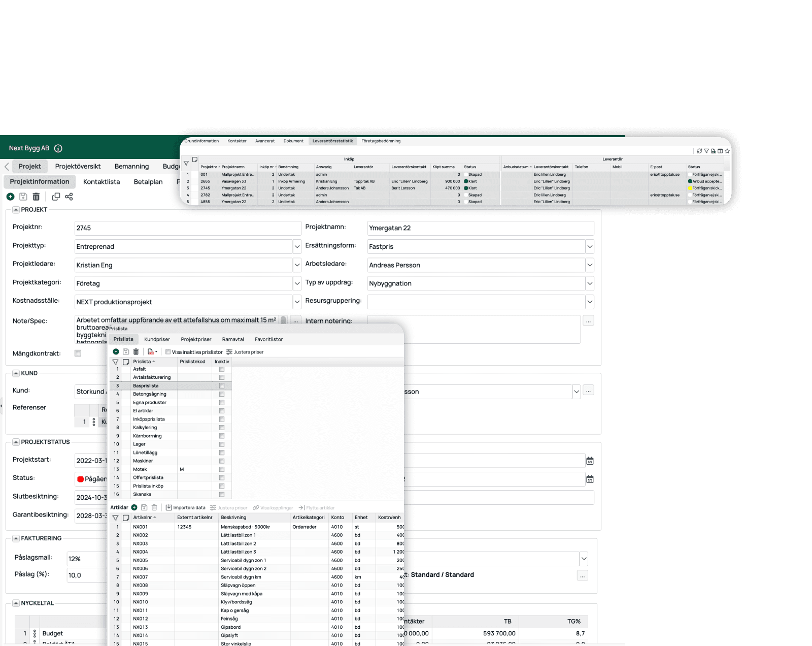
Task: Select the Basprislista row in price list
Action: tap(171, 386)
